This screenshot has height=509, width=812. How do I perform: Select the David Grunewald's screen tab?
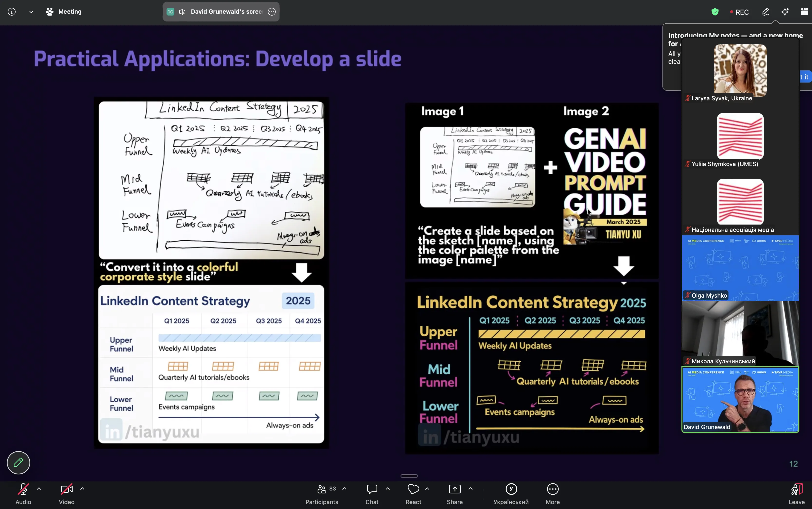click(221, 12)
